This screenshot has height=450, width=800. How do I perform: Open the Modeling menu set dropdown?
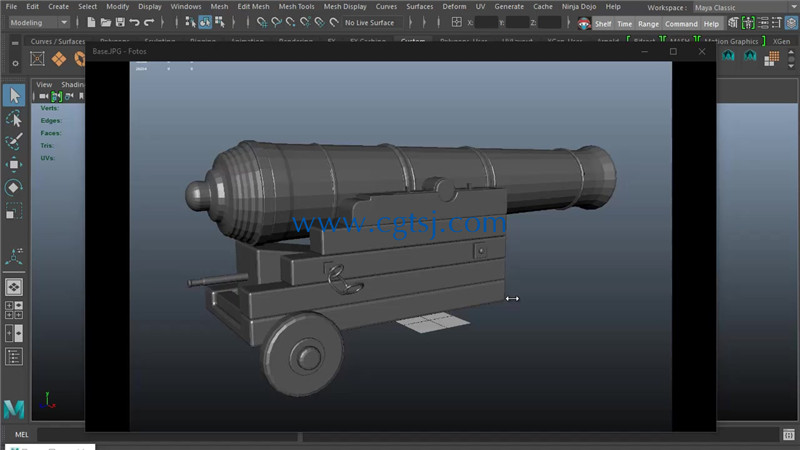[38, 22]
